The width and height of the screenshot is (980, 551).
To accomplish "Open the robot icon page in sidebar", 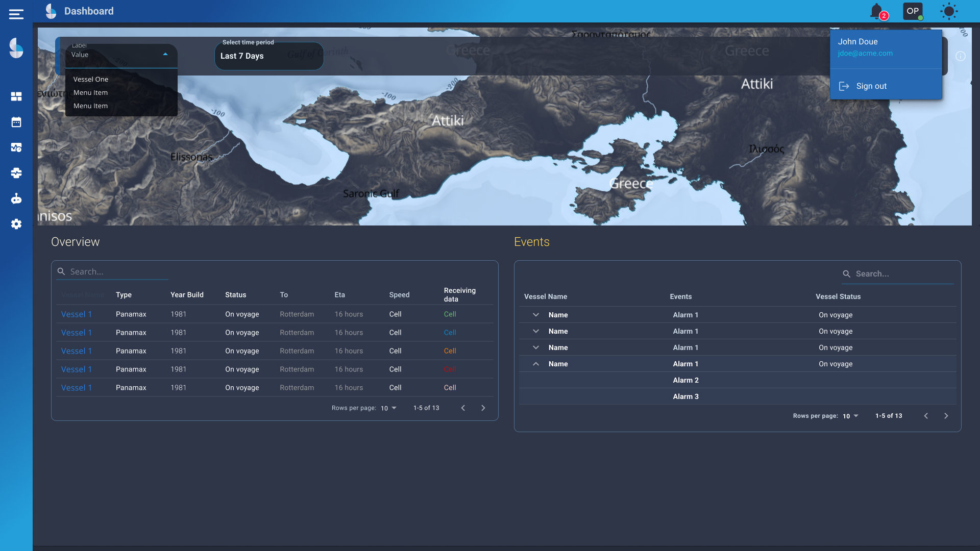I will coord(16,198).
